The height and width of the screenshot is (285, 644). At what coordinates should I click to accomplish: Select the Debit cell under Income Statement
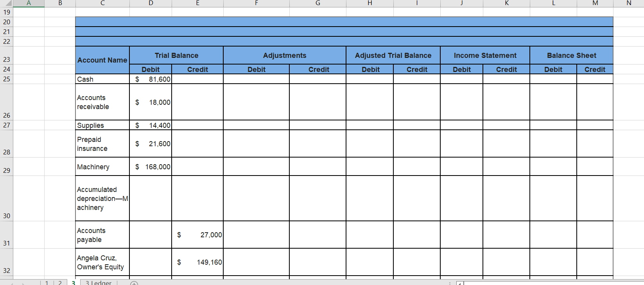tap(462, 69)
